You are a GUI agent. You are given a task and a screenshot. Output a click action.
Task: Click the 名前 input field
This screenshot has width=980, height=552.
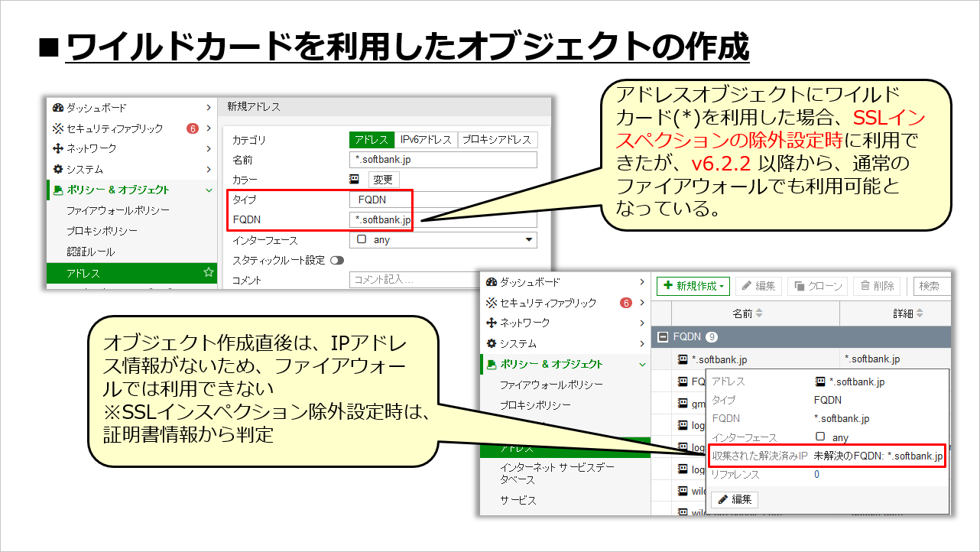pyautogui.click(x=443, y=160)
